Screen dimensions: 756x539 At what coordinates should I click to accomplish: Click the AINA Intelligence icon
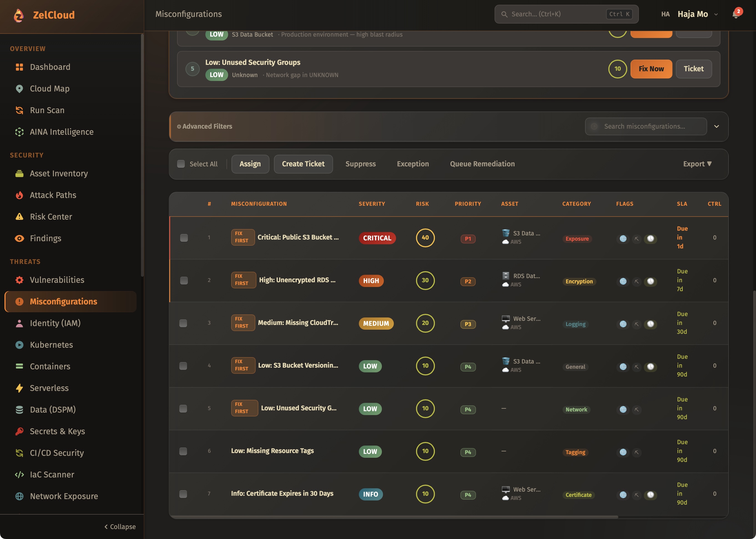[x=19, y=132]
